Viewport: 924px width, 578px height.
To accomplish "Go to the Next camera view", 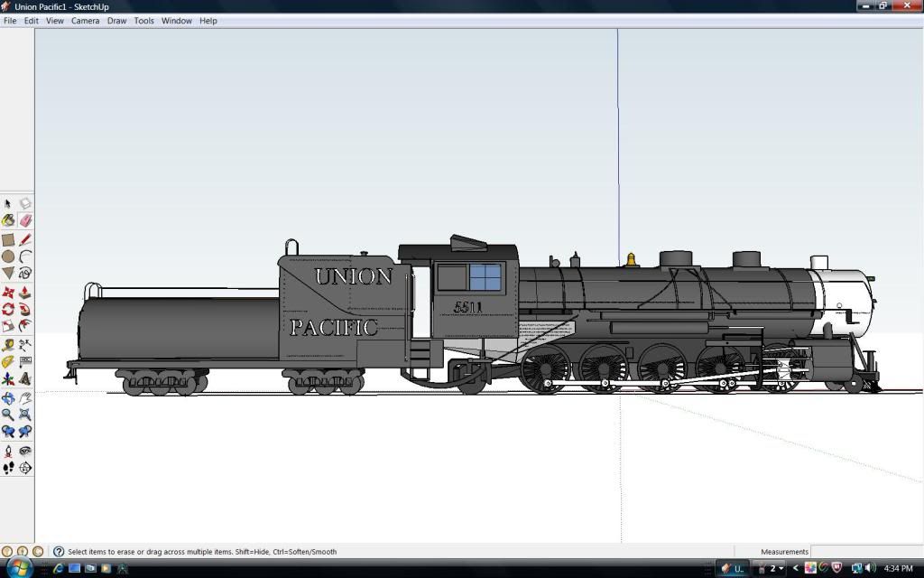I will 24,431.
